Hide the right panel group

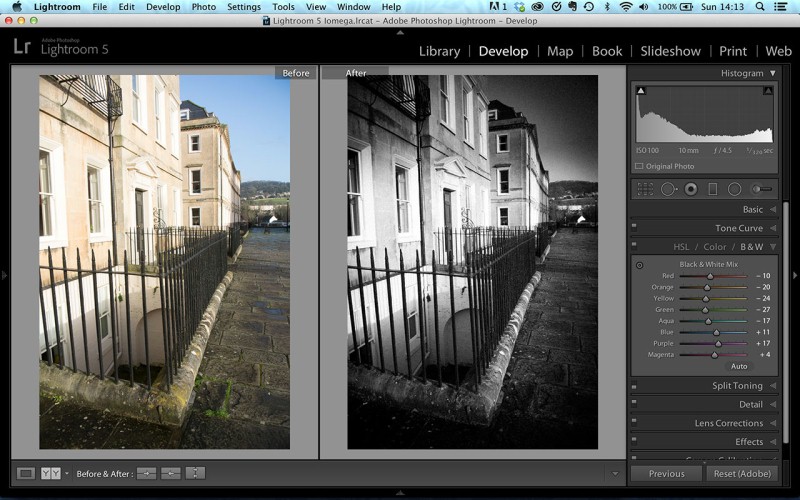point(795,276)
